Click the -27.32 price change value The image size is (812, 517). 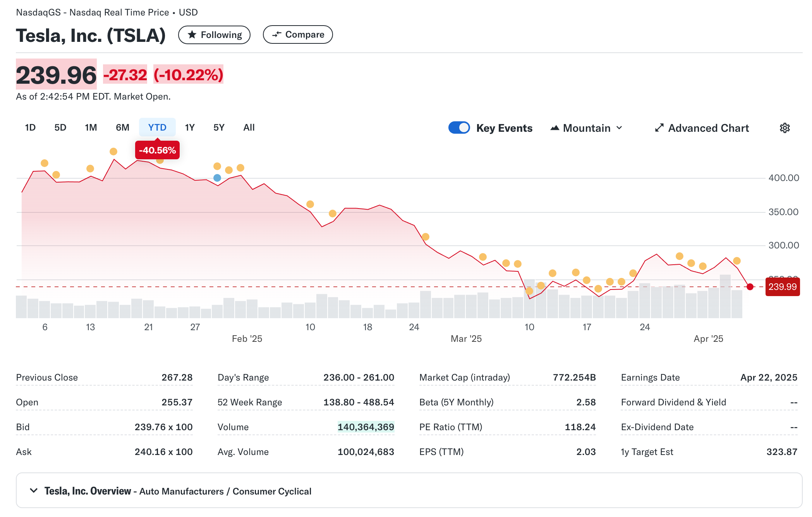(x=125, y=75)
